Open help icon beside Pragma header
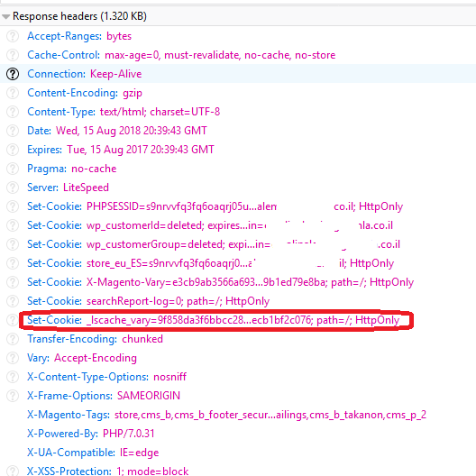The image size is (476, 476). click(x=13, y=169)
